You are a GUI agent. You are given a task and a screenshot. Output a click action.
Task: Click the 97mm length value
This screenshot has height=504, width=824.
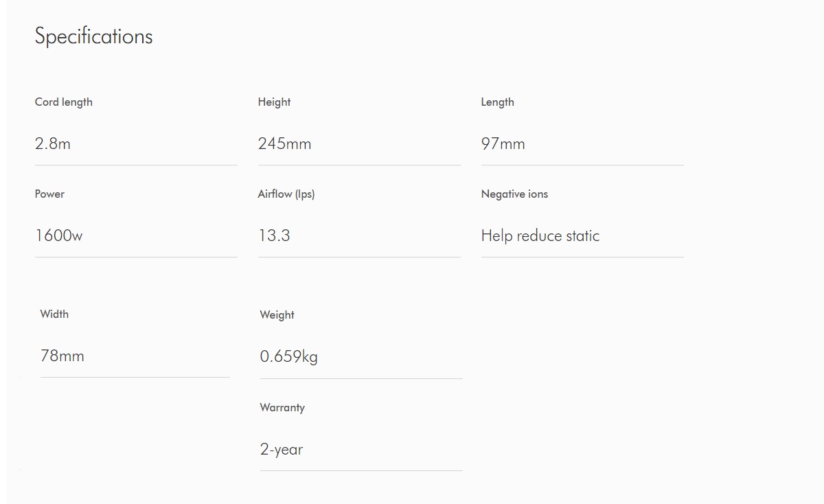[503, 144]
